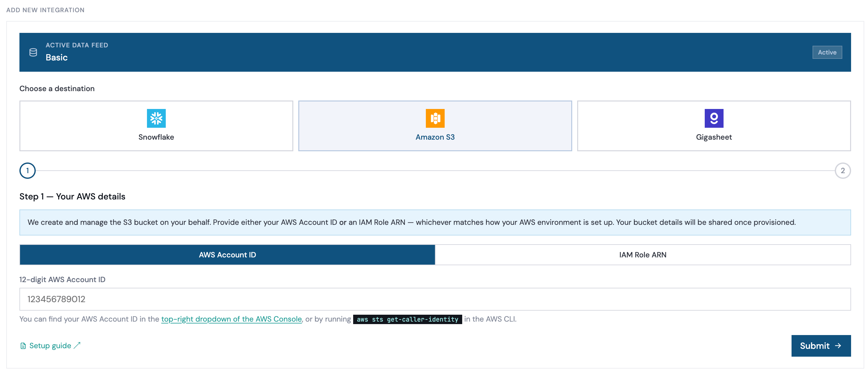Click the ADD NEW INTEGRATION title
The width and height of the screenshot is (868, 372).
coord(45,10)
